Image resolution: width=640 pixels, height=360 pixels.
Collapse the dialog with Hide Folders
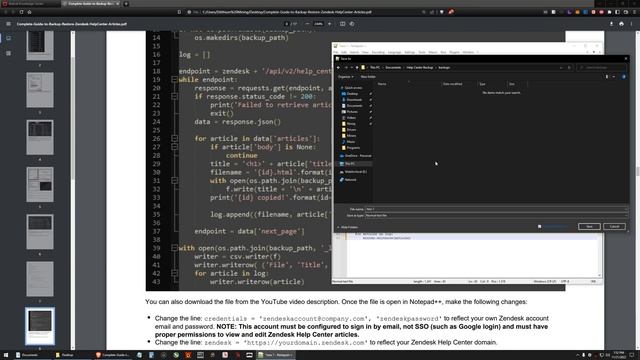click(348, 227)
